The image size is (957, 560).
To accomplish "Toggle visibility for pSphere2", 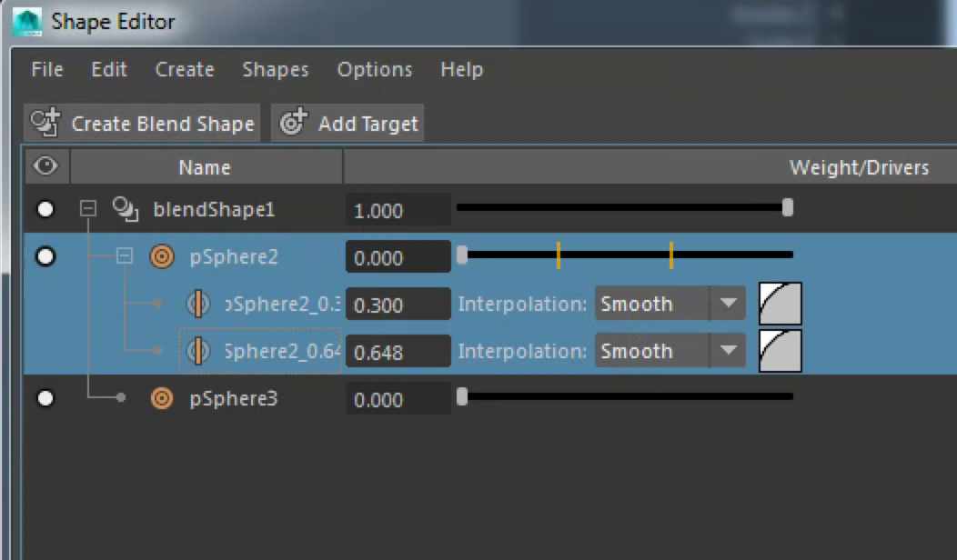I will pyautogui.click(x=45, y=257).
